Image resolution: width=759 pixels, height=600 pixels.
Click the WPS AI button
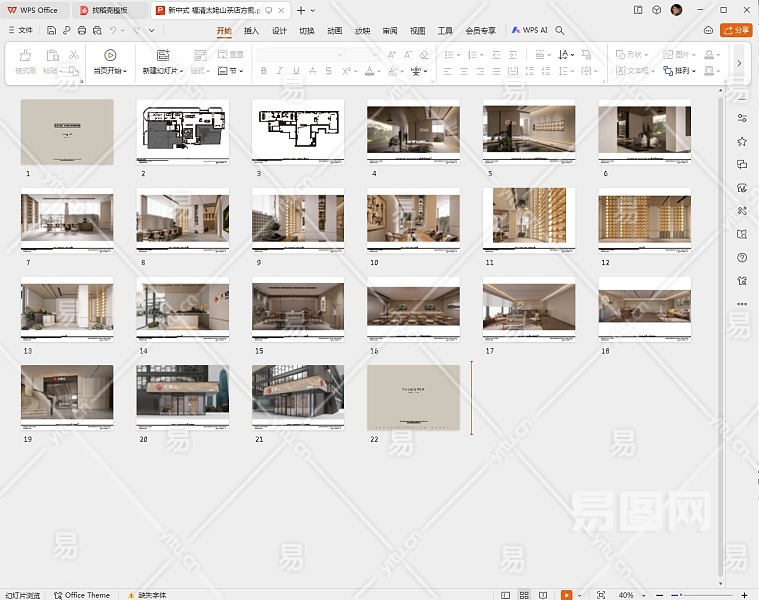coord(530,31)
